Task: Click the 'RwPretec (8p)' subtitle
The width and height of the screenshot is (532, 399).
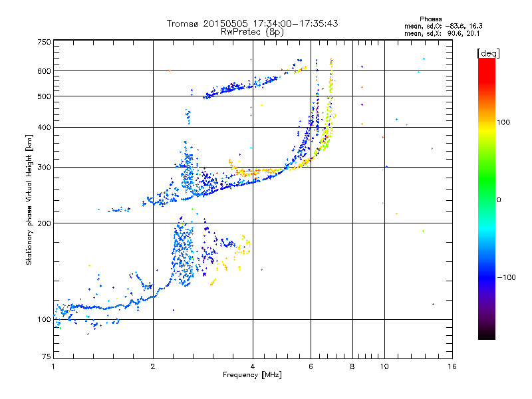Action: tap(252, 32)
